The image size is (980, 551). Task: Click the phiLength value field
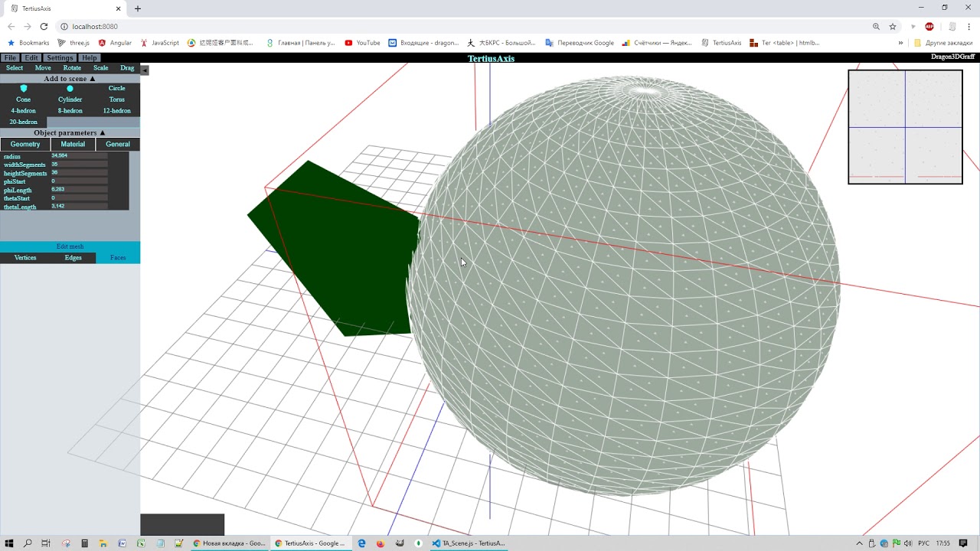pyautogui.click(x=79, y=190)
